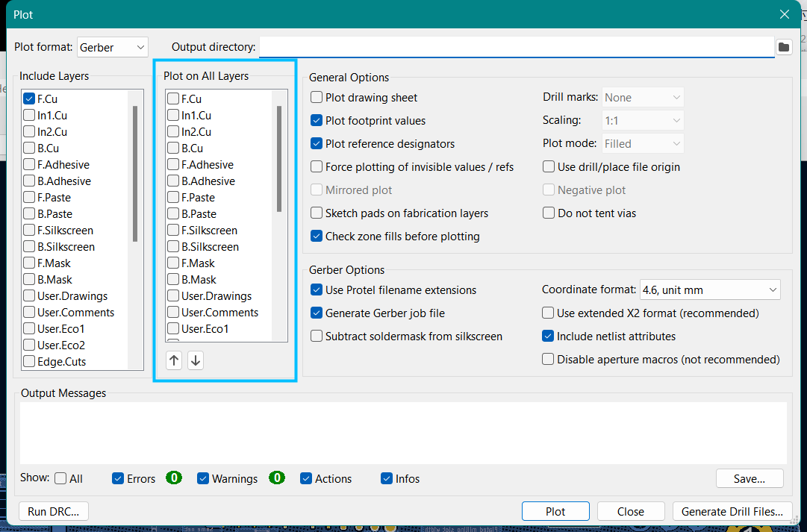
Task: Open the disabled Plot mode dropdown
Action: (643, 143)
